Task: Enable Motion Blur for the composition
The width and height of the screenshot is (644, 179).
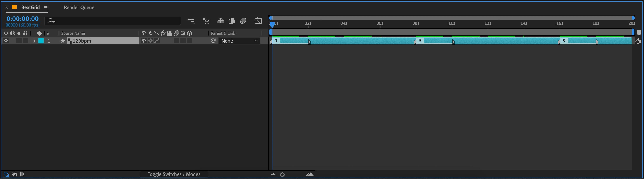Action: click(x=243, y=21)
